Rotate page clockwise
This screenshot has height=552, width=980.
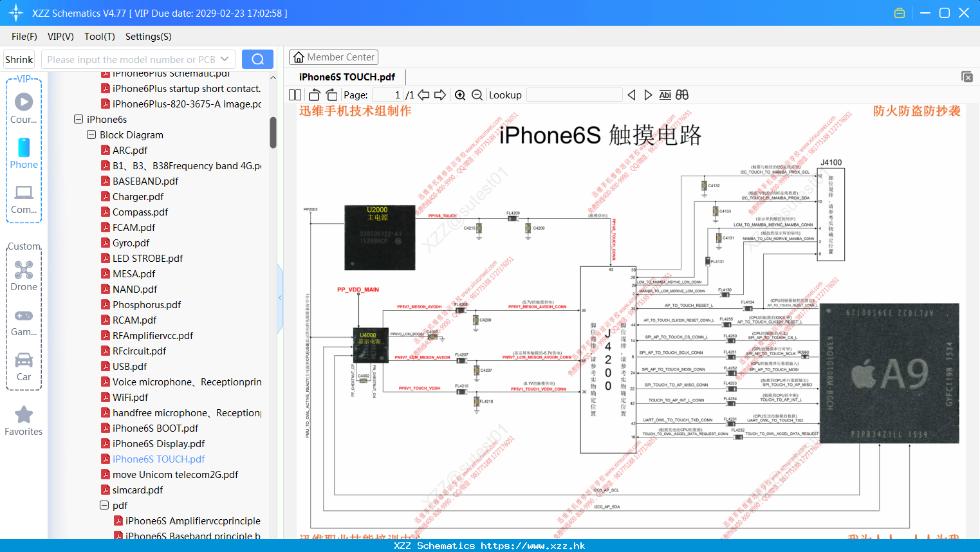click(x=332, y=95)
